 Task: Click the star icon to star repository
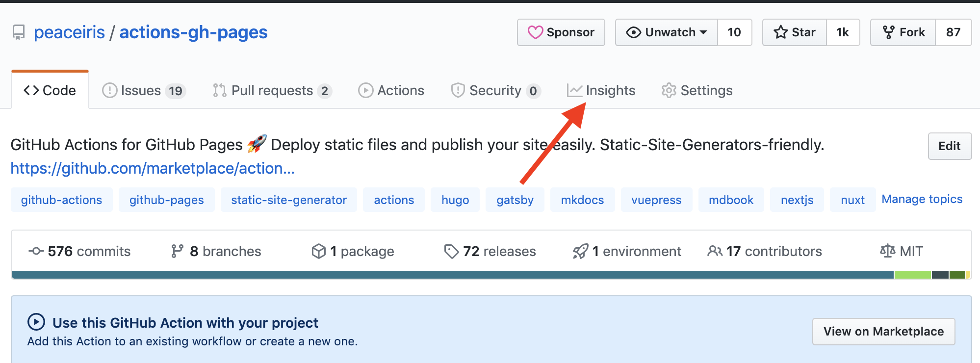click(780, 32)
